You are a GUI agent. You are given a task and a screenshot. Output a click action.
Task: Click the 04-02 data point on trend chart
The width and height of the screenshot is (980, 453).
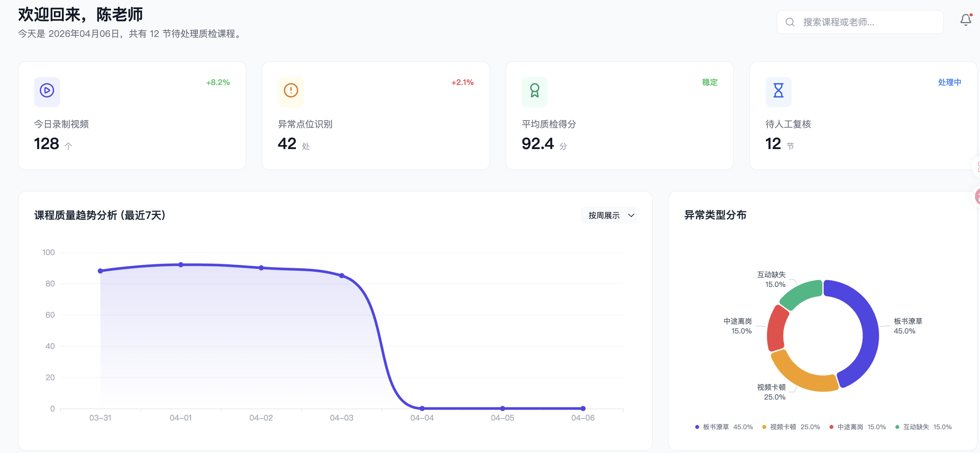coord(261,268)
